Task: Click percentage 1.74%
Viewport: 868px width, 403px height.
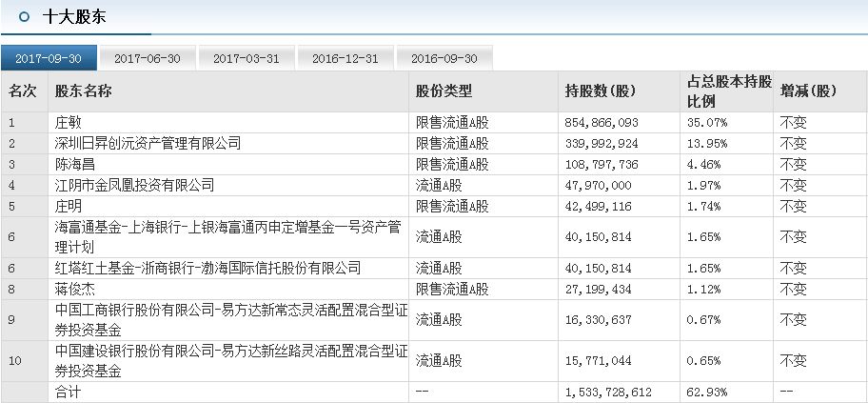Action: pos(703,206)
